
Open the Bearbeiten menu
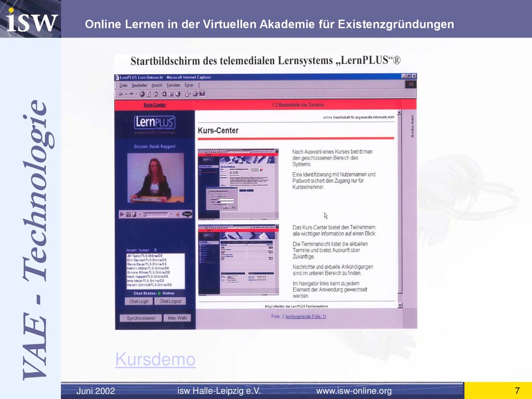coord(139,86)
